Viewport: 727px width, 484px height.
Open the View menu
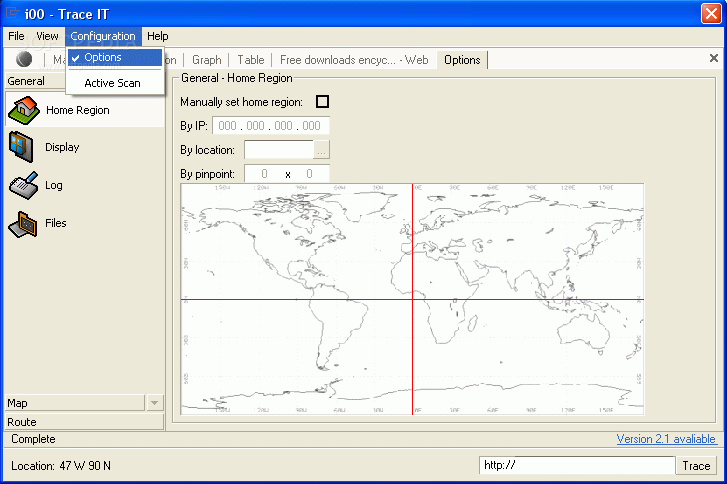tap(47, 36)
